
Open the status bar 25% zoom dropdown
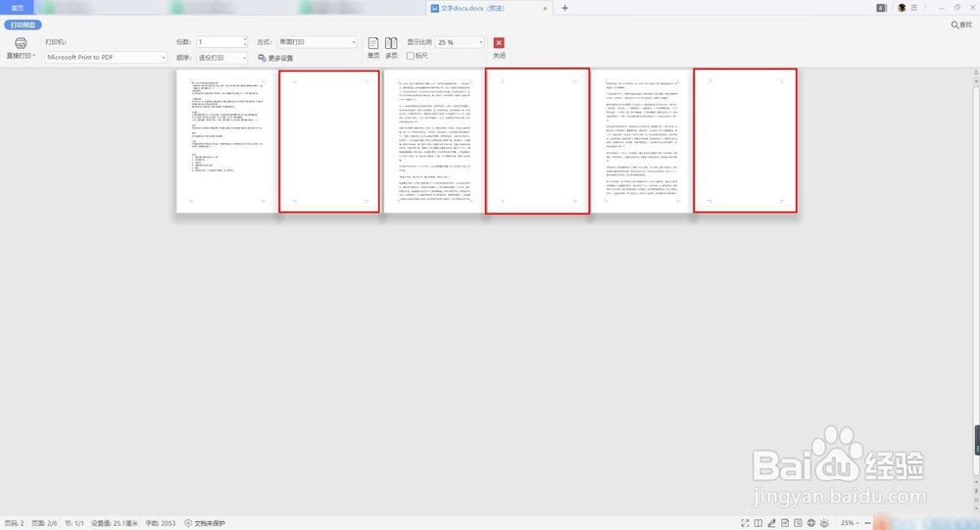coord(850,523)
